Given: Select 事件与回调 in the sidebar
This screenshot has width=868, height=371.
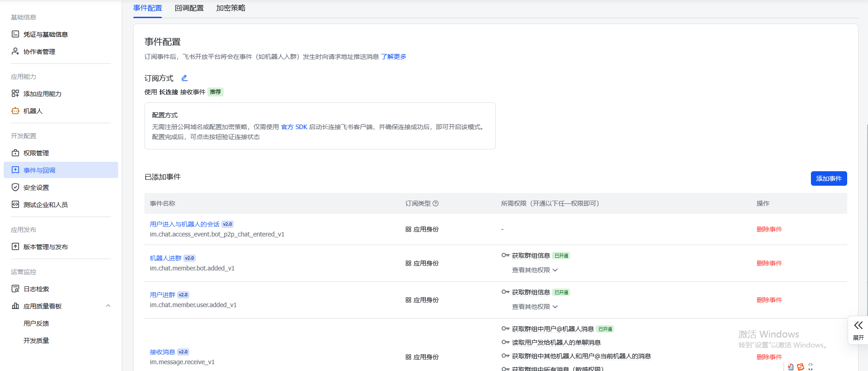Looking at the screenshot, I should [61, 170].
